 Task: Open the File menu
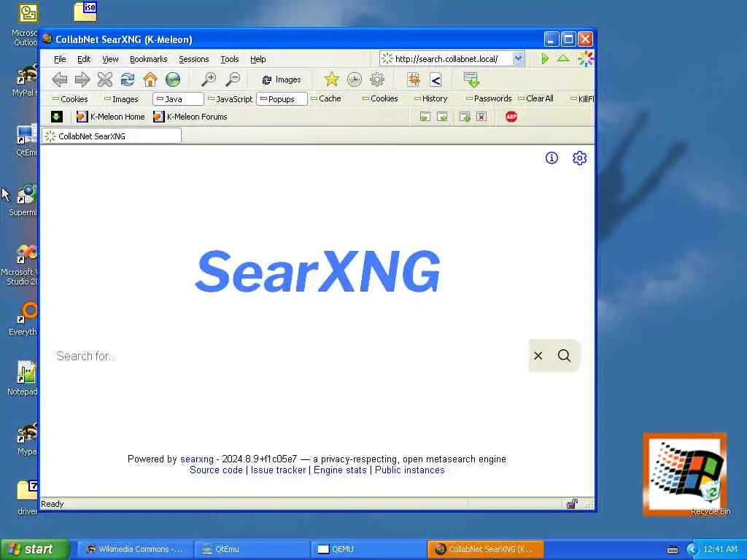point(60,59)
